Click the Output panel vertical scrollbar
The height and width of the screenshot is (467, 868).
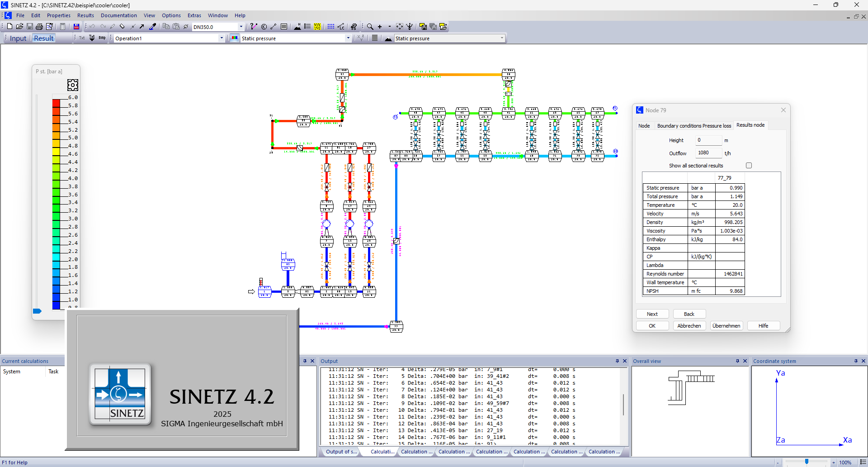pyautogui.click(x=623, y=405)
